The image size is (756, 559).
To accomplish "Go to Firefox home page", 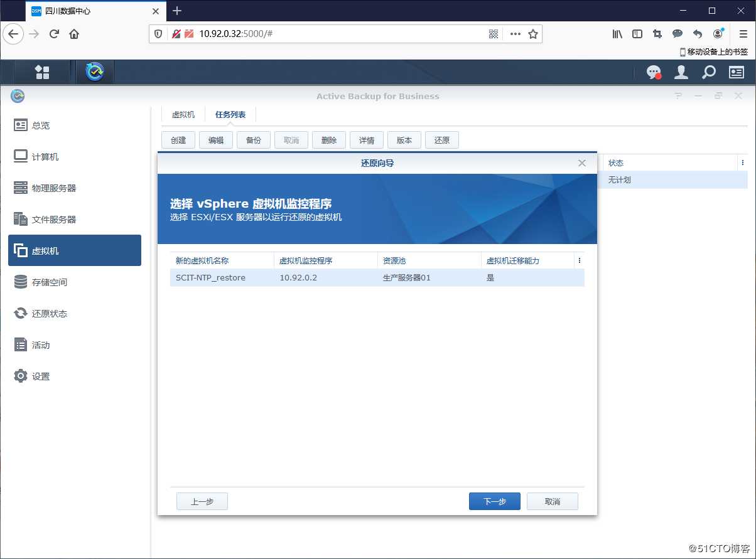I will click(74, 34).
